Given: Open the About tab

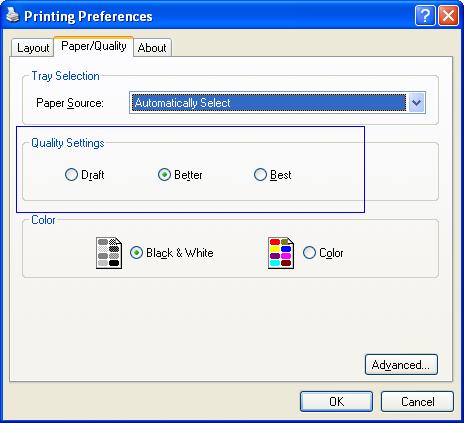Looking at the screenshot, I should 152,48.
